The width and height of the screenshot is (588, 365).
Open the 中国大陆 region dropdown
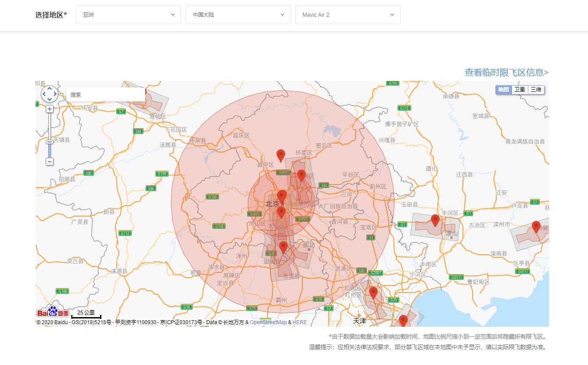tap(238, 14)
